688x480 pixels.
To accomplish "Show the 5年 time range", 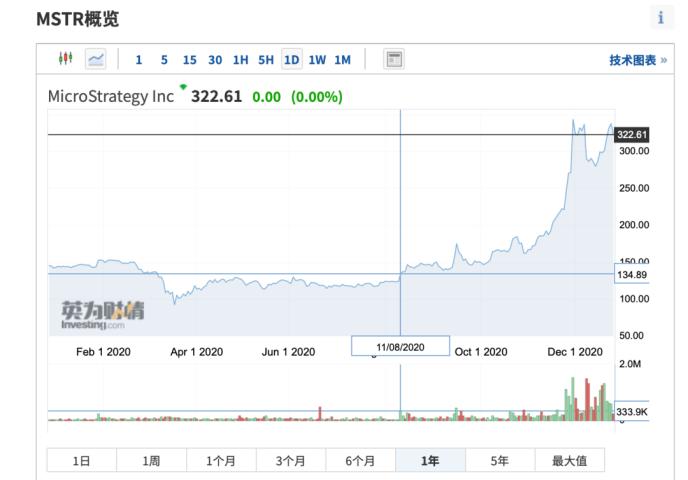I will click(x=500, y=461).
